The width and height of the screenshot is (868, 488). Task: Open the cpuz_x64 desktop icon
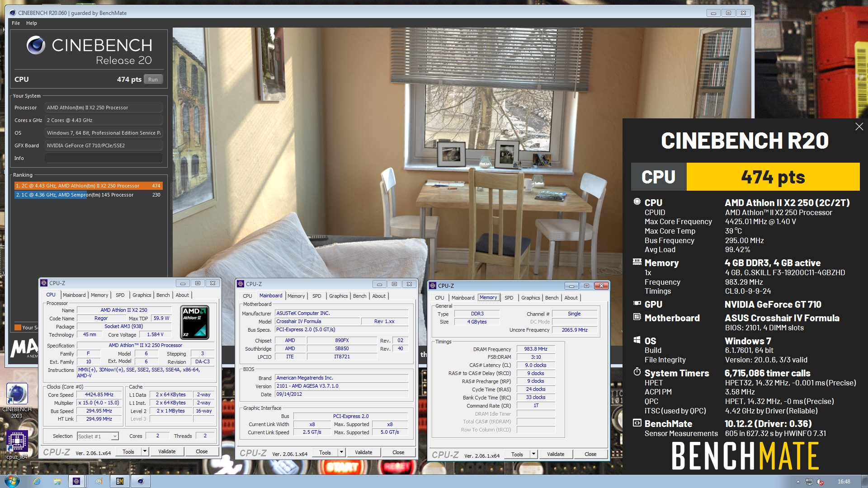[17, 445]
